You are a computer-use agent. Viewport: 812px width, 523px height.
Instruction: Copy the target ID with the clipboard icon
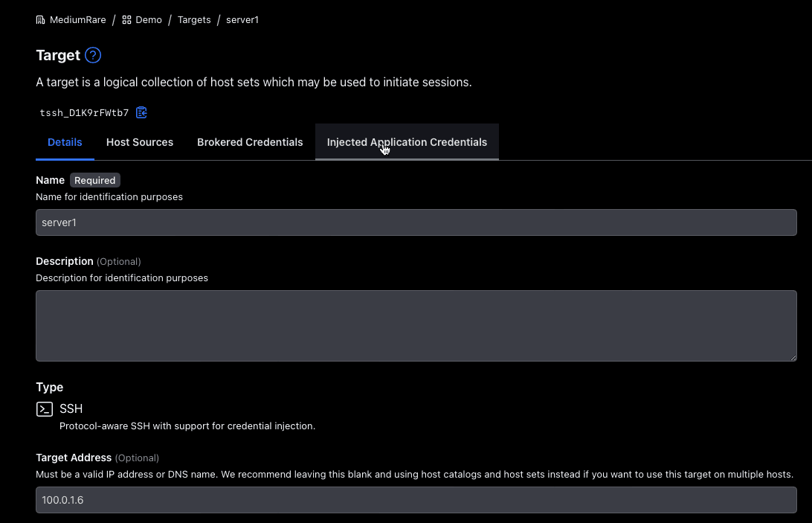[x=141, y=113]
